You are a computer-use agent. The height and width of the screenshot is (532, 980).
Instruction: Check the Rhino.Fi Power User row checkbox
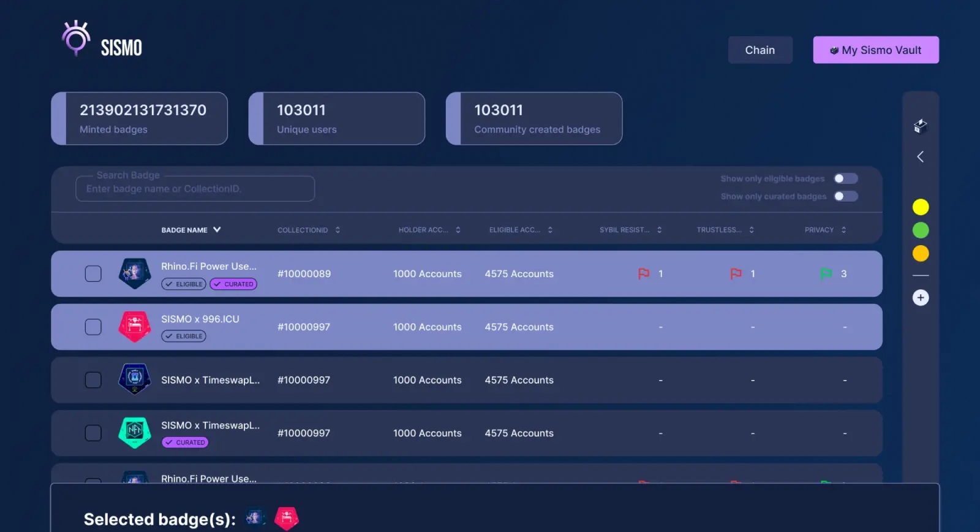(93, 273)
